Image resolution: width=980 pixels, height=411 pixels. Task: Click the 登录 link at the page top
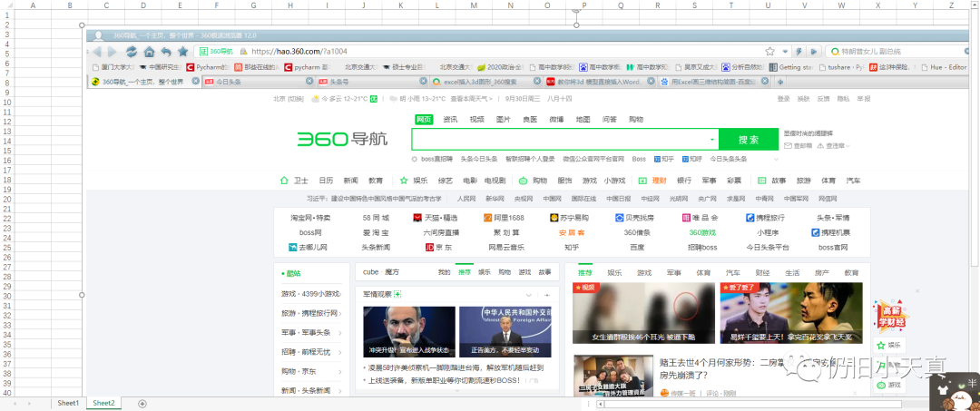tap(783, 99)
